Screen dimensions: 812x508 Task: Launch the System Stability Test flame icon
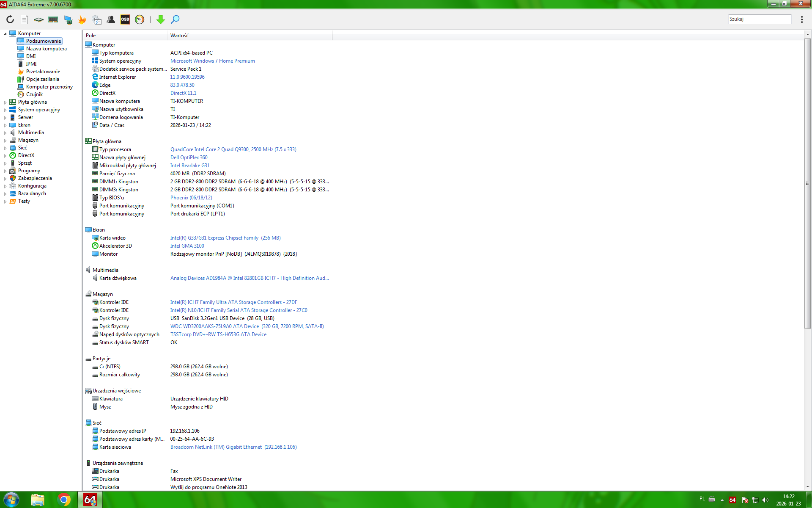(x=82, y=19)
